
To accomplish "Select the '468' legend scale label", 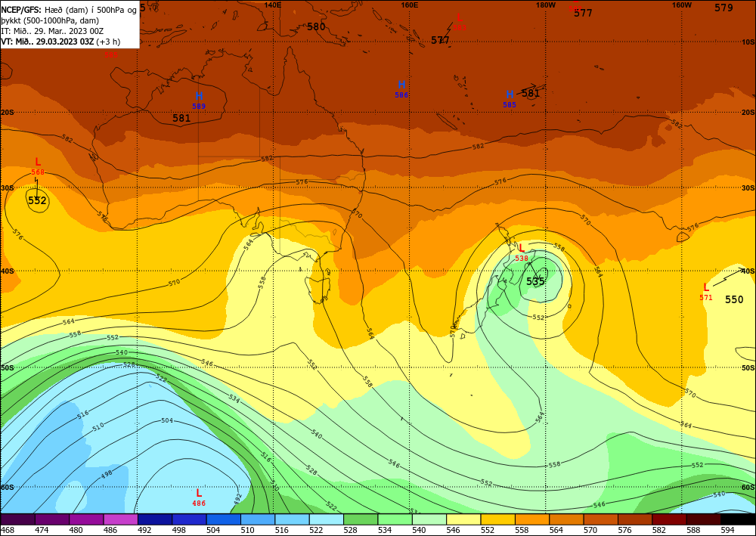I will coord(8,530).
